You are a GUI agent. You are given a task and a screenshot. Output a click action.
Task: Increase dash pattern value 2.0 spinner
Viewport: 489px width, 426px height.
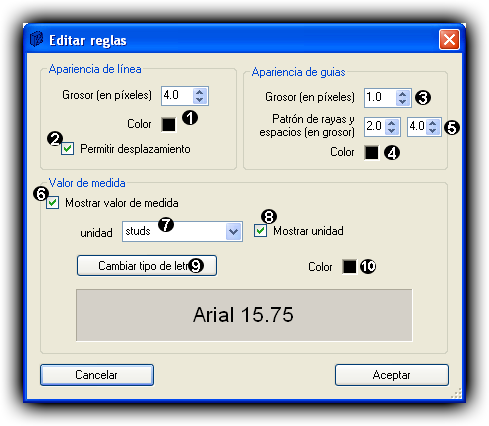click(x=391, y=123)
